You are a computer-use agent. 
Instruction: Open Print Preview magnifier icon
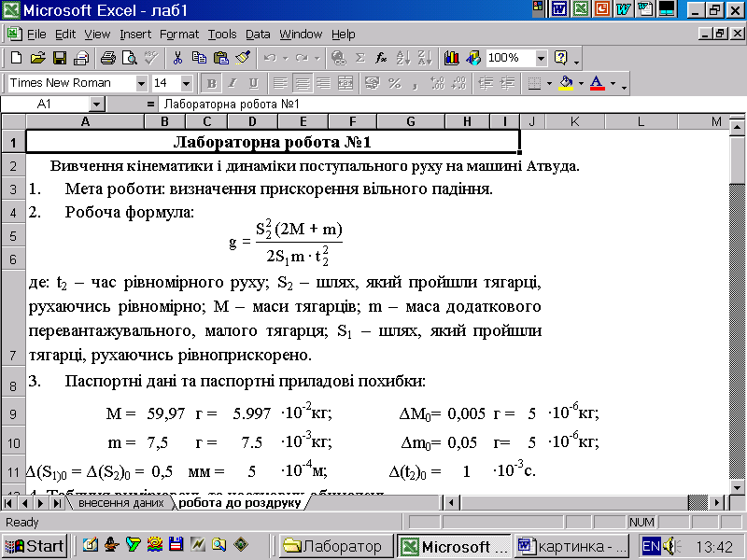[130, 58]
